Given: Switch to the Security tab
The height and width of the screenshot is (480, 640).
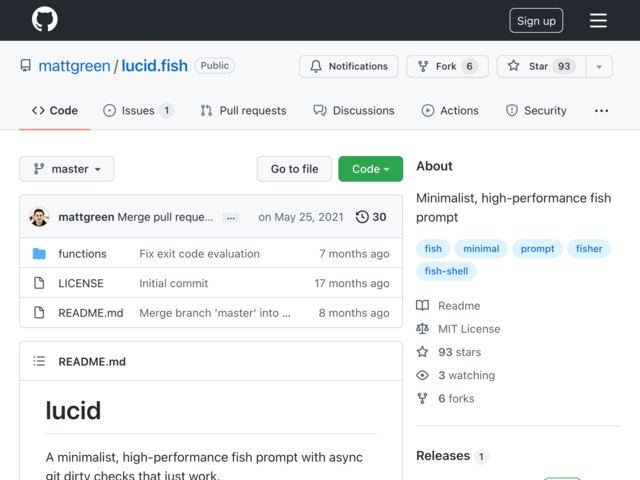Looking at the screenshot, I should [x=536, y=111].
